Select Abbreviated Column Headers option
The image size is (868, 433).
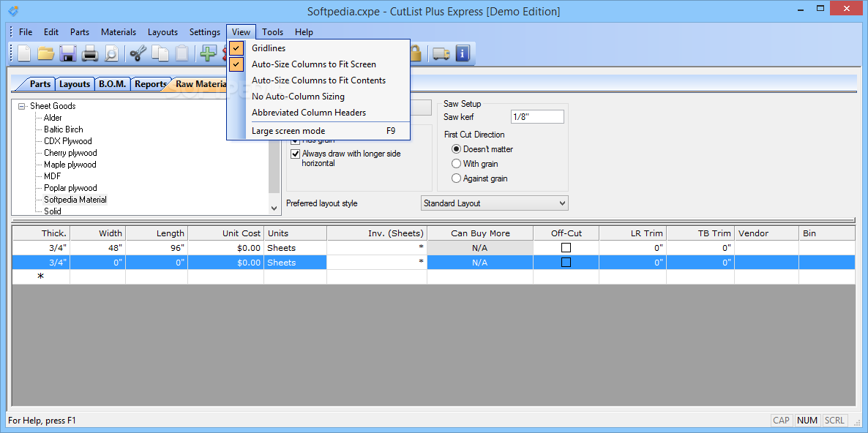[318, 112]
